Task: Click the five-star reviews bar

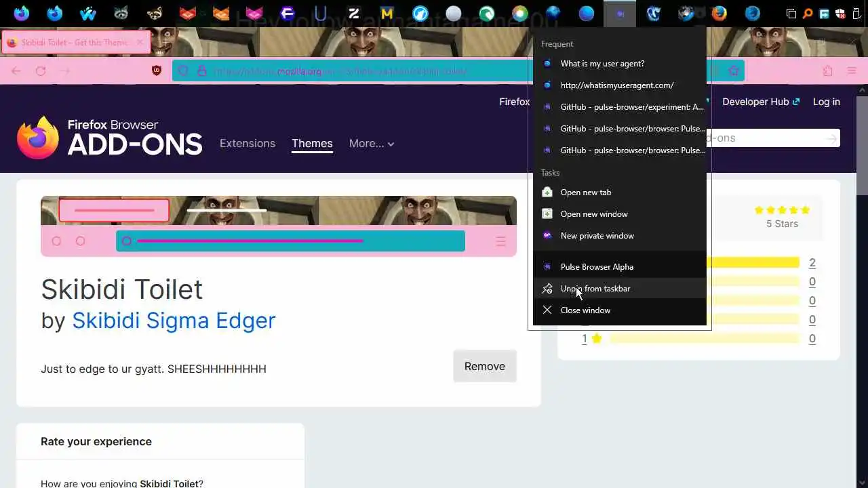Action: pos(753,263)
